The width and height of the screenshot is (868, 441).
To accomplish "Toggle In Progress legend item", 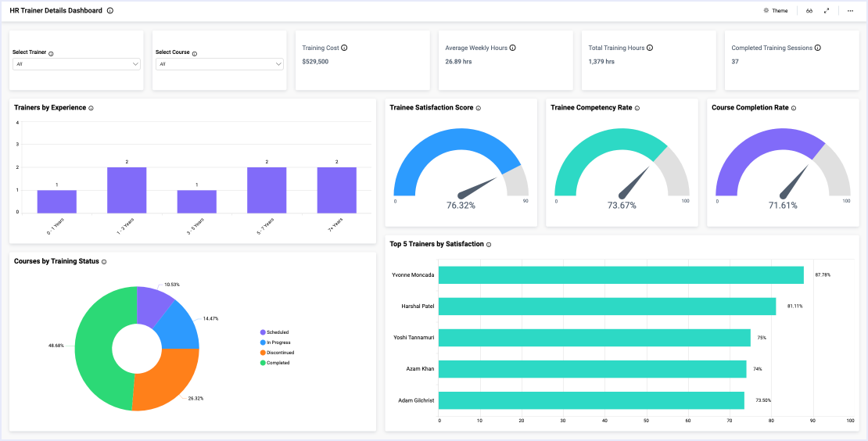I will (x=278, y=342).
